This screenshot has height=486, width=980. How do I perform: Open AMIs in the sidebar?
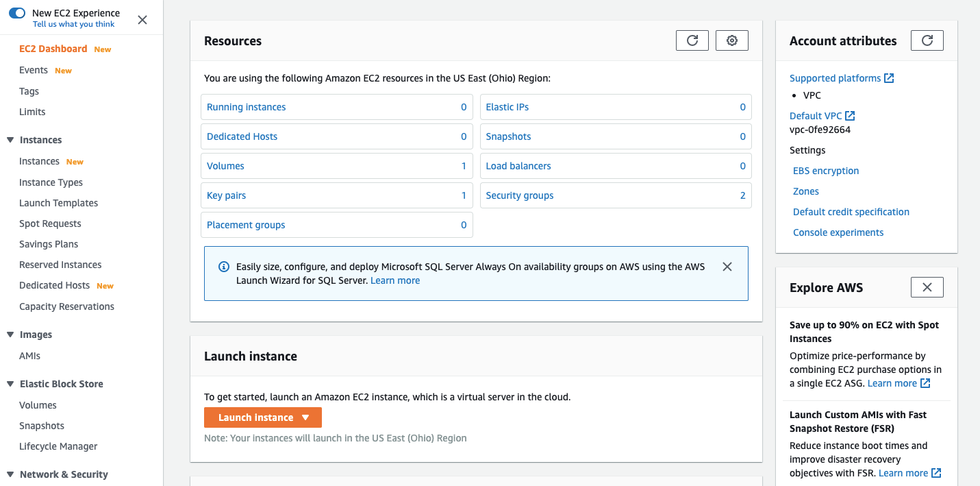click(29, 356)
